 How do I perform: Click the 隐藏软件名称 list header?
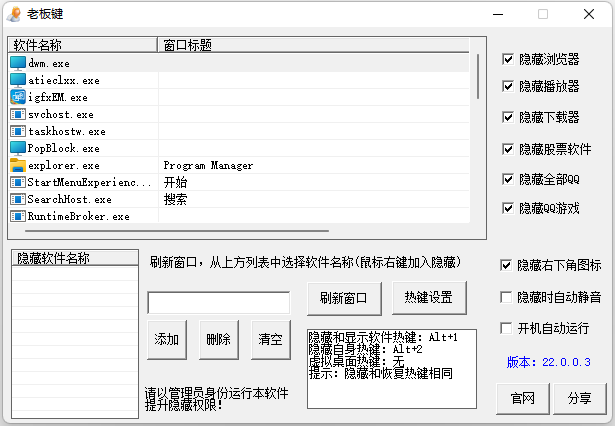pos(75,258)
